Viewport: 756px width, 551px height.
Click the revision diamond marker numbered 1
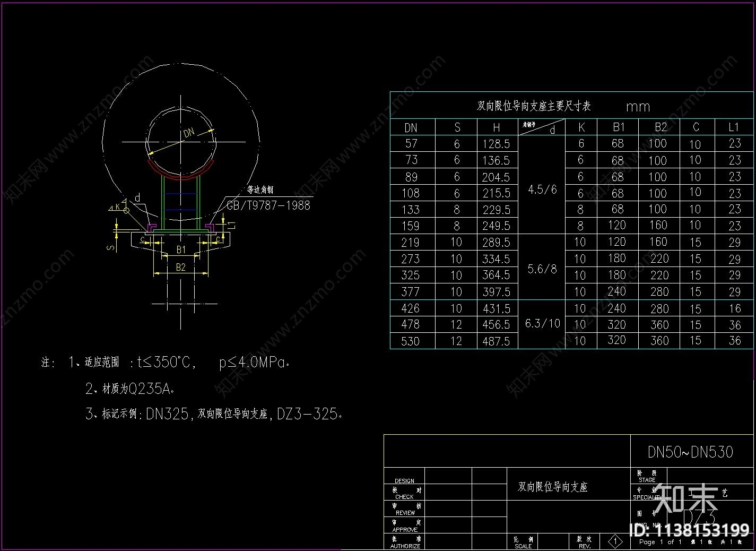coord(615,541)
